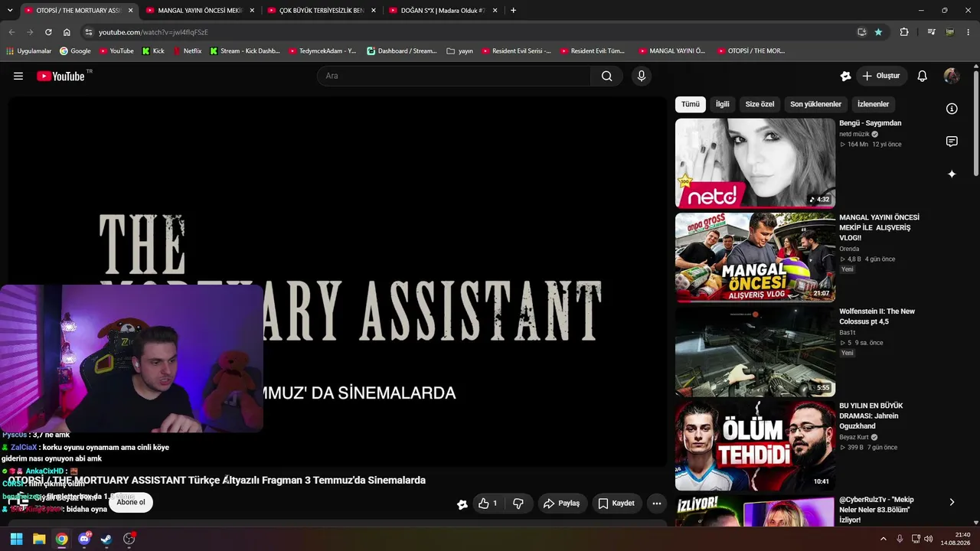Click the netd müzik channel name

tap(854, 134)
